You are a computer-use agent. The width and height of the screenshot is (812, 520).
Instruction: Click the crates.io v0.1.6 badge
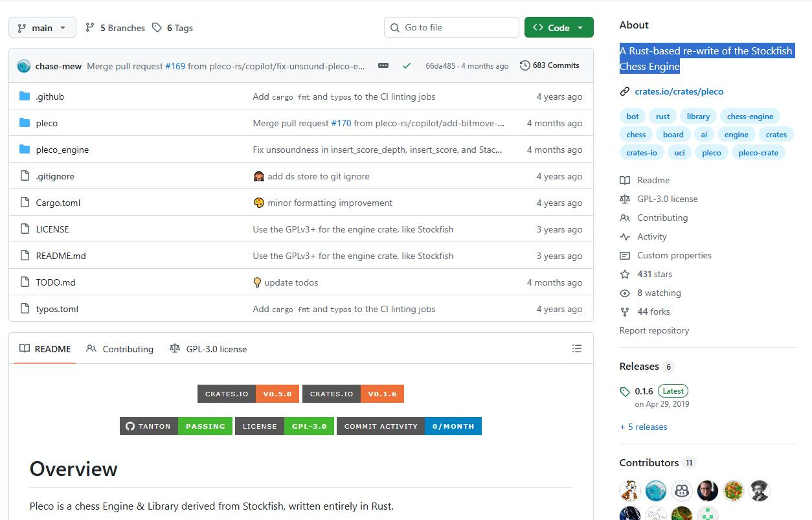coord(353,394)
